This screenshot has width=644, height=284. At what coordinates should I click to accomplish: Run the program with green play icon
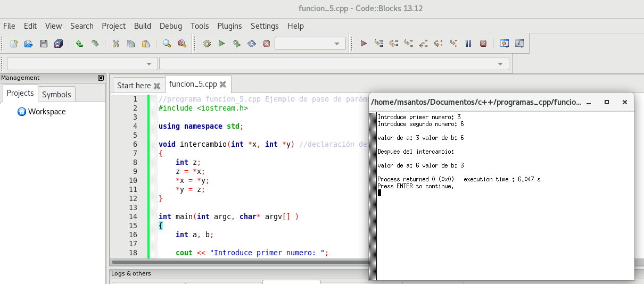point(222,44)
